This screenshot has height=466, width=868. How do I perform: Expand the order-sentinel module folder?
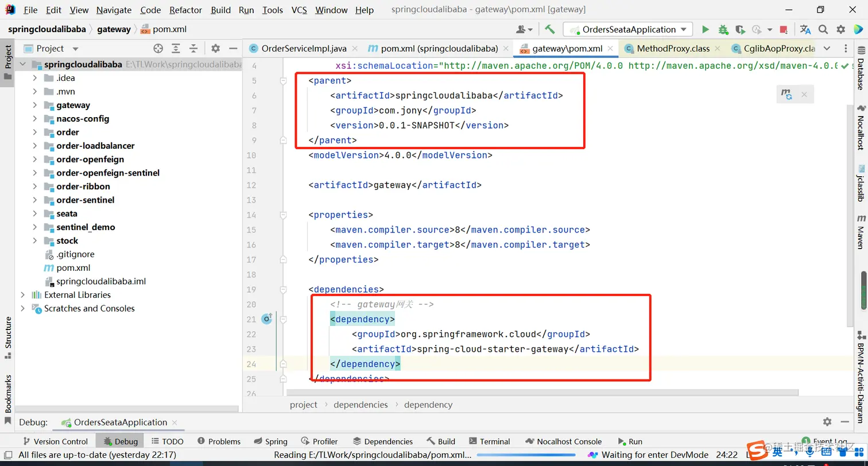click(x=35, y=200)
